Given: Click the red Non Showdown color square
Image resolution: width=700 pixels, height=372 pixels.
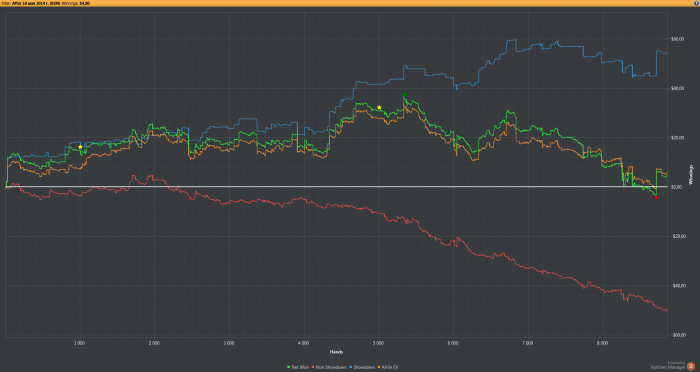Looking at the screenshot, I should [313, 367].
